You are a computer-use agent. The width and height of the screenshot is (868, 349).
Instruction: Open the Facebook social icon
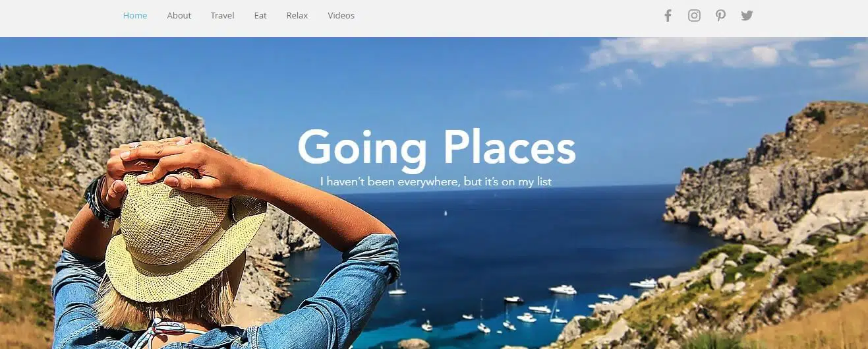tap(668, 15)
